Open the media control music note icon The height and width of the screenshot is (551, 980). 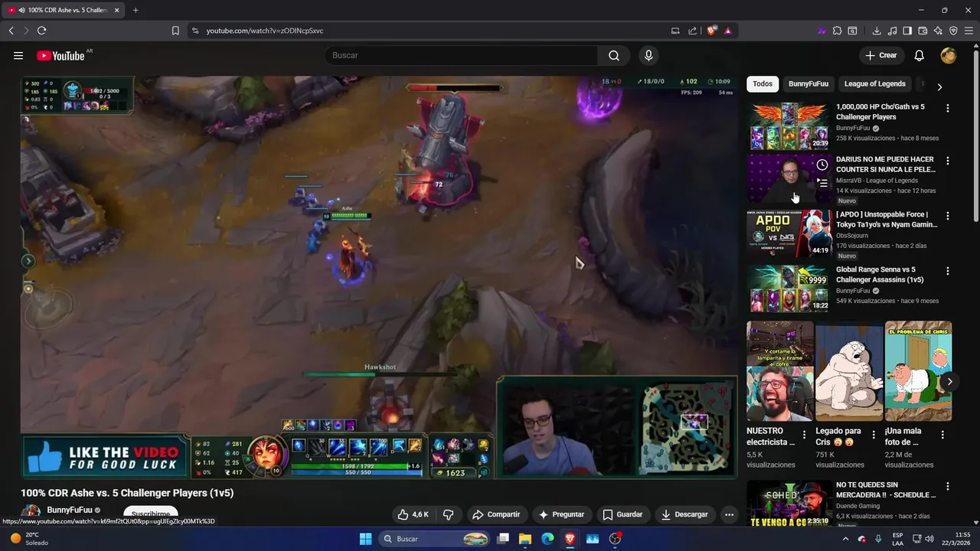coord(892,31)
